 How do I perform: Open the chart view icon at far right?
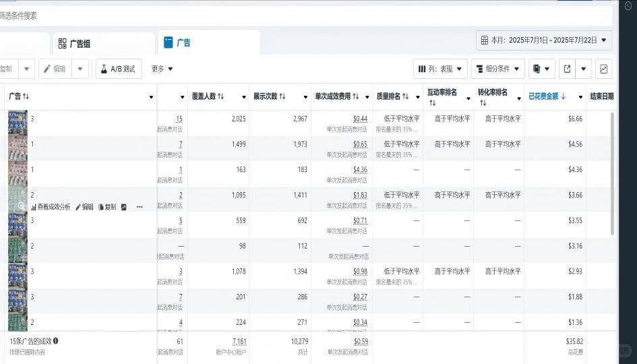click(603, 69)
